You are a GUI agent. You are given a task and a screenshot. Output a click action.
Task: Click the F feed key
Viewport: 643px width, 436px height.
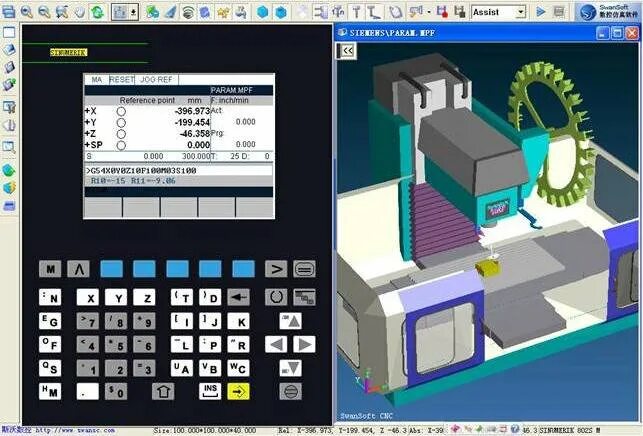(x=50, y=345)
